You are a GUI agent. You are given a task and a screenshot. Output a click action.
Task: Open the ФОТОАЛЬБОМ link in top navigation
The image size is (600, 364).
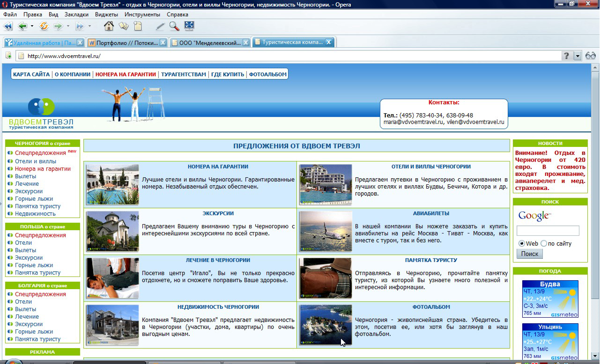point(267,74)
